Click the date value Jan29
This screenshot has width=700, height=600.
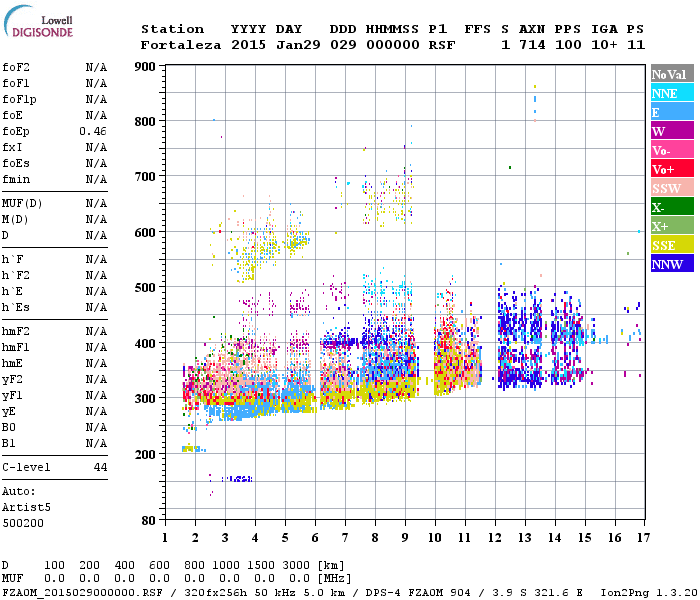298,45
